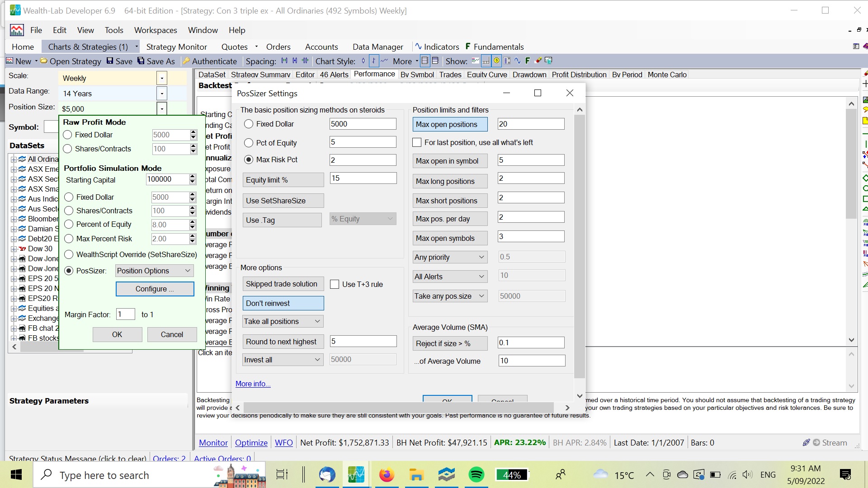This screenshot has height=488, width=868.
Task: Click the Don't reinvest button
Action: [283, 303]
